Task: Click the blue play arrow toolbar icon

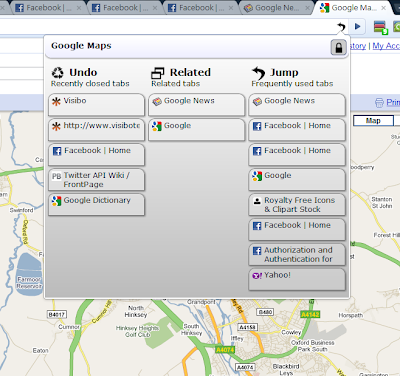Action: [358, 26]
